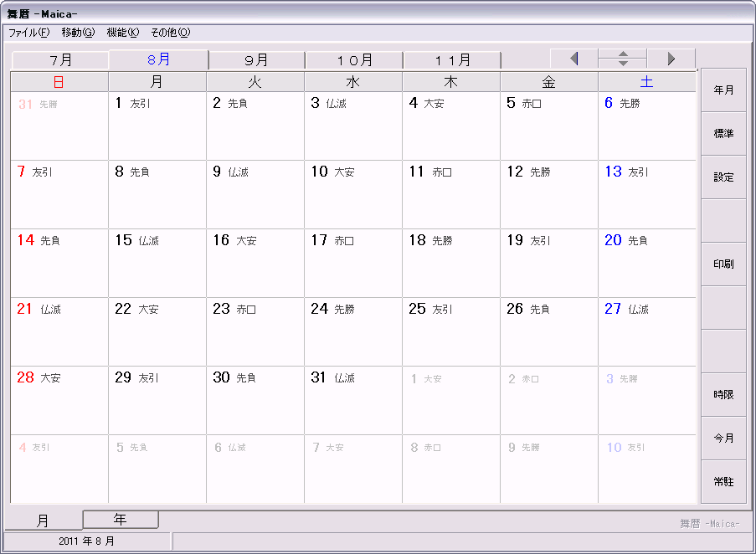Select the day cell 13 友引
The height and width of the screenshot is (554, 756).
[x=647, y=195]
